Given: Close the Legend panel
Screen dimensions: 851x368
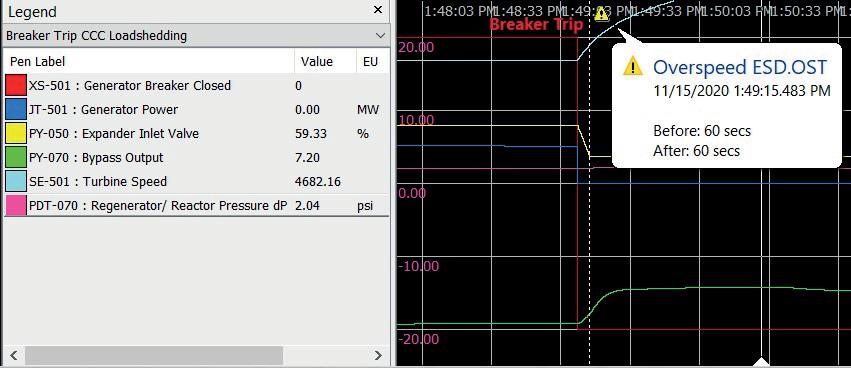Looking at the screenshot, I should pyautogui.click(x=378, y=10).
